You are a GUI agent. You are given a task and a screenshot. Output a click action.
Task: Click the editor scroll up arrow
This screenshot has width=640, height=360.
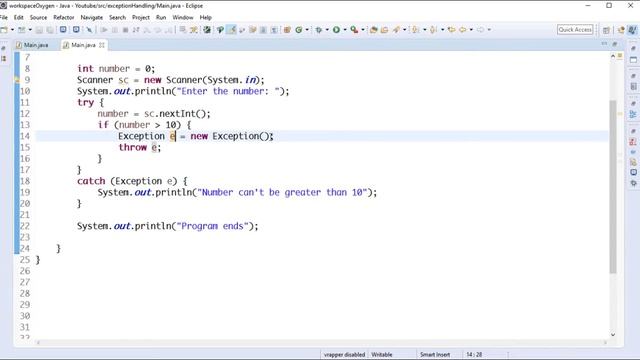tap(613, 57)
